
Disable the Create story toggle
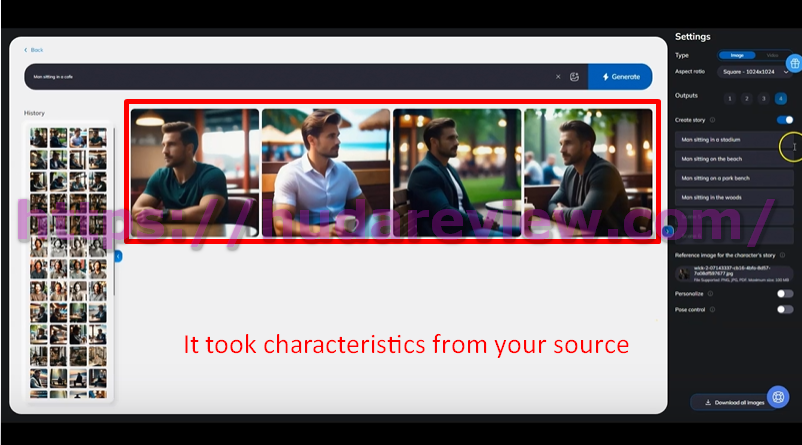tap(785, 120)
